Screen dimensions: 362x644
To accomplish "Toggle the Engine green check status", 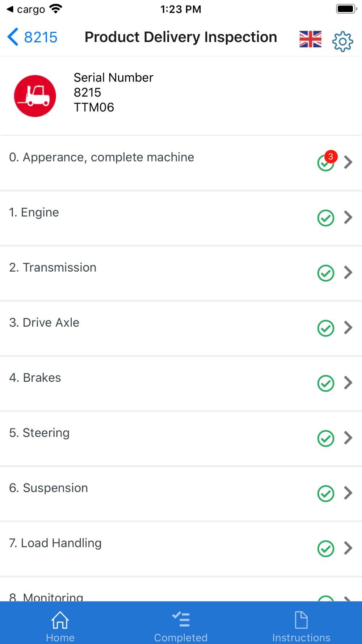I will (325, 218).
